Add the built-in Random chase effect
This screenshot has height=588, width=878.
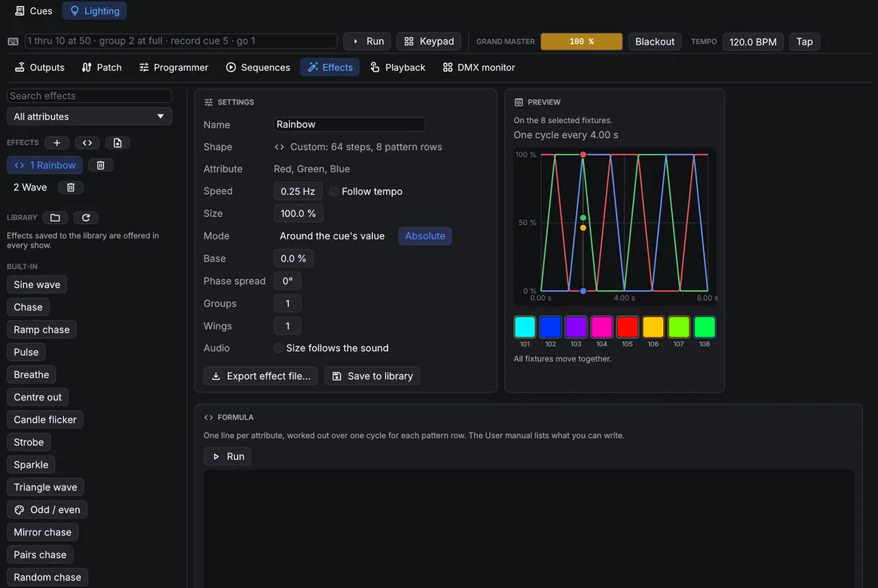point(47,577)
